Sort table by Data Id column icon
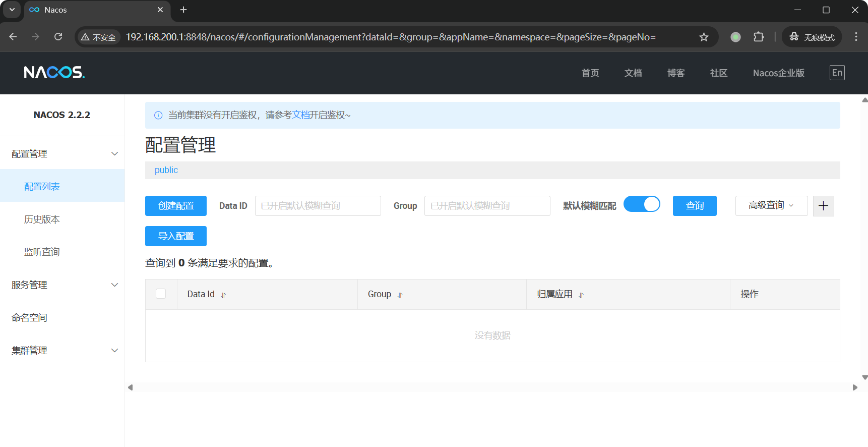Image resolution: width=868 pixels, height=447 pixels. coord(223,295)
